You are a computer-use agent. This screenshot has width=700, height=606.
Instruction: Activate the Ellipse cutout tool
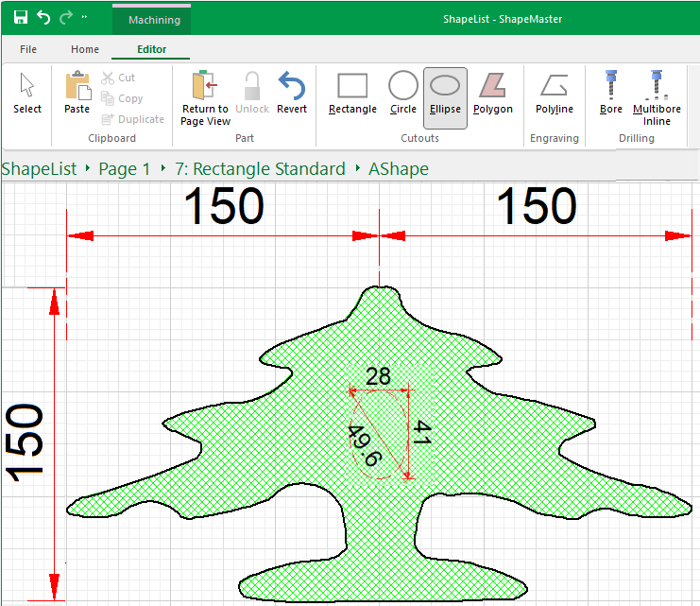click(x=445, y=95)
